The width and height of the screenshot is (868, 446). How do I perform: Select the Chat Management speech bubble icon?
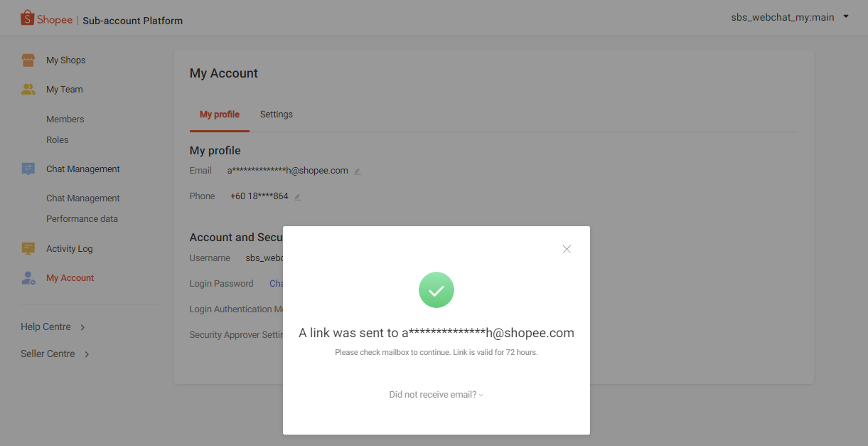[x=28, y=168]
